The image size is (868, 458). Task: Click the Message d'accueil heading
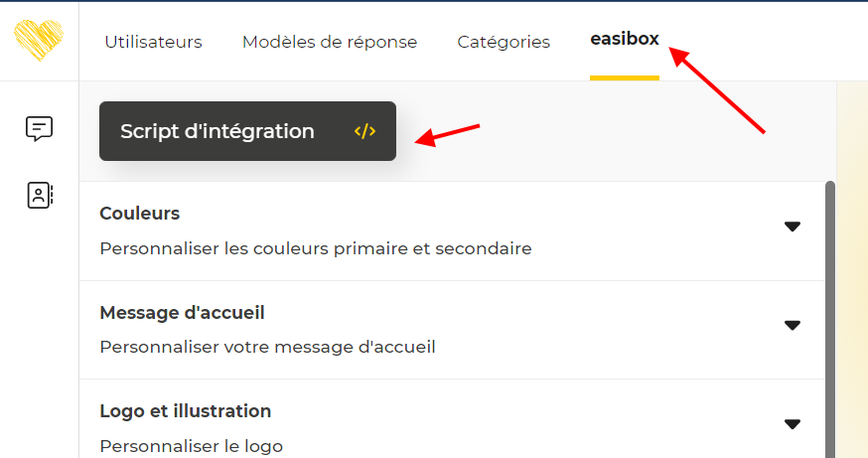[182, 313]
